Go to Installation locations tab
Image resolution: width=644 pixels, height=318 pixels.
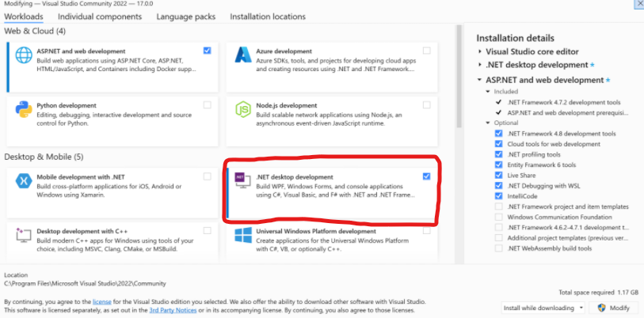[268, 17]
